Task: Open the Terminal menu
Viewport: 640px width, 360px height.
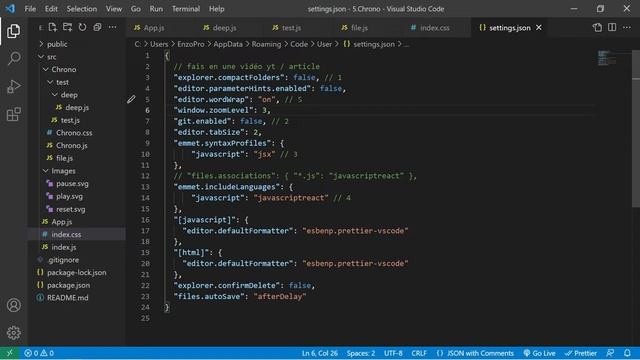Action: 186,9
